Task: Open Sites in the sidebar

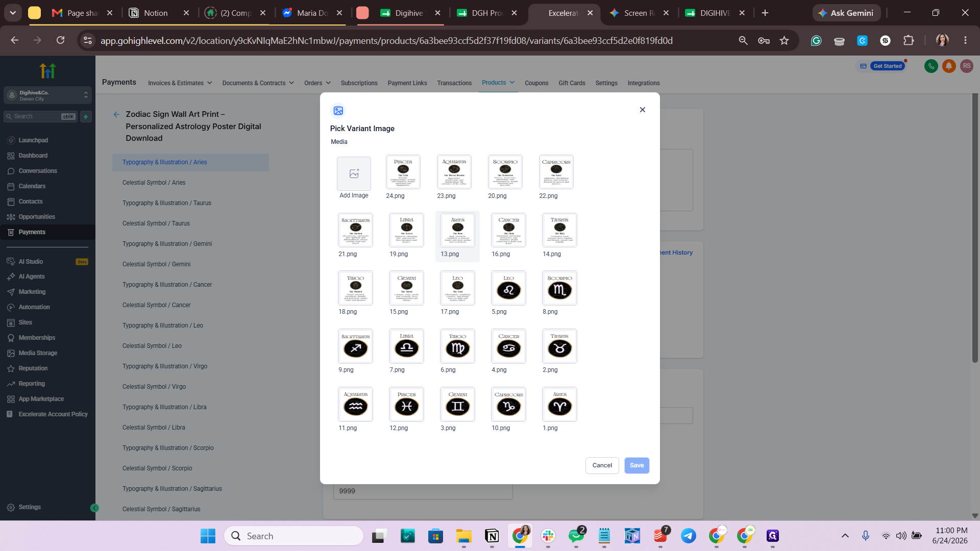Action: pos(25,322)
